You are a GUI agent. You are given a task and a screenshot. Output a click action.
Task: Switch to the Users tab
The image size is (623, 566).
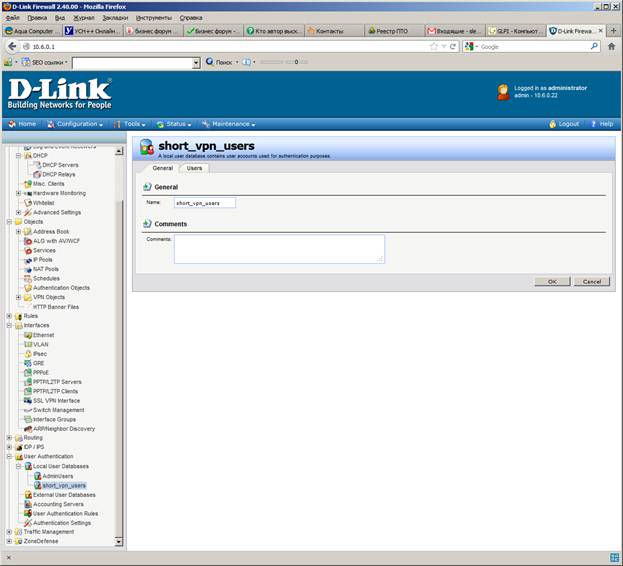[194, 168]
